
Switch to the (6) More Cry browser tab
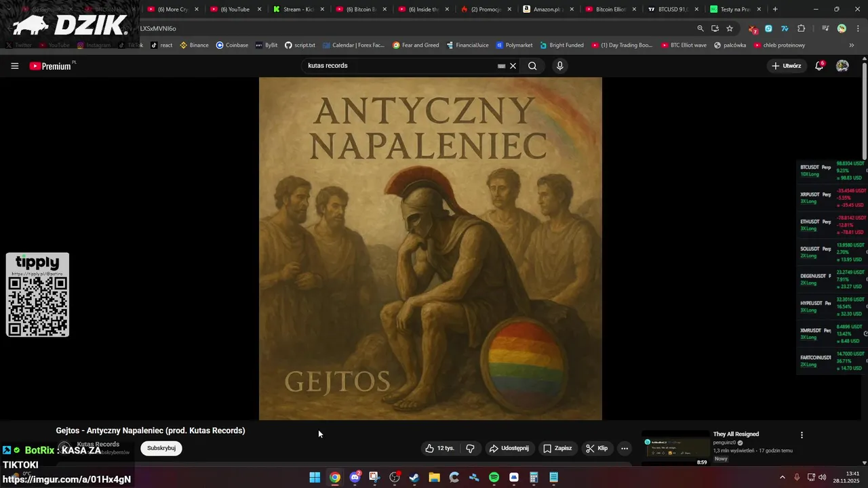pyautogui.click(x=175, y=9)
